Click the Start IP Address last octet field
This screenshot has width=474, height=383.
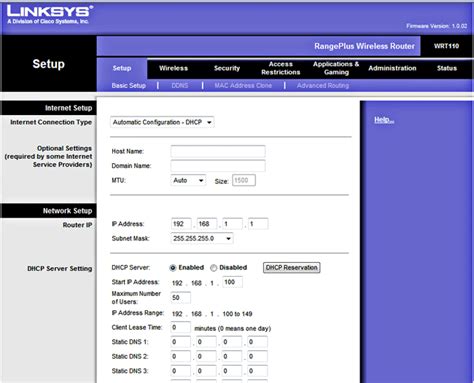232,282
